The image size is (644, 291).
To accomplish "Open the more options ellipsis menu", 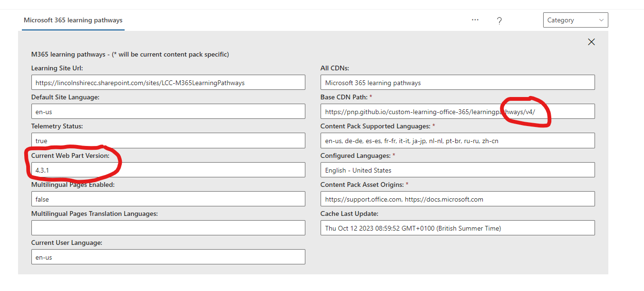I will (475, 20).
